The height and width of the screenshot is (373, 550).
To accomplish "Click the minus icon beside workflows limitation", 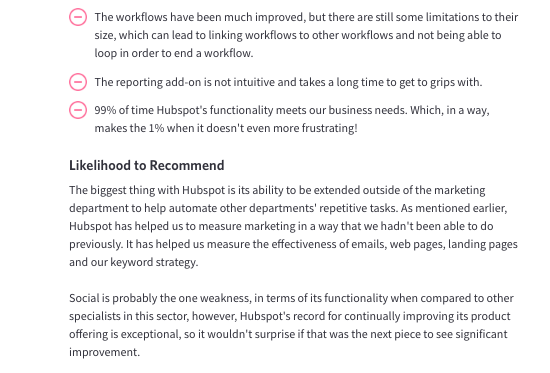I will (78, 17).
